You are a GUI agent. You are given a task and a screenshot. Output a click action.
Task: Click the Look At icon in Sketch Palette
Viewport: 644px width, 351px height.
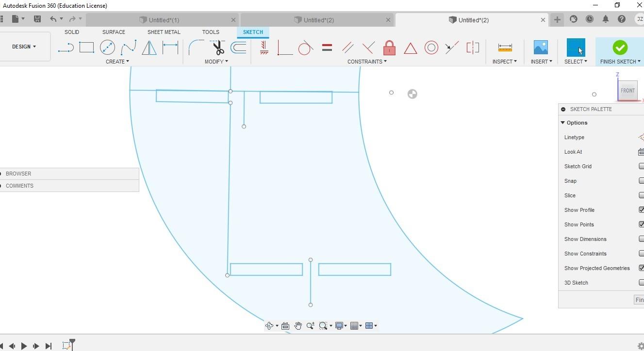[x=641, y=152]
